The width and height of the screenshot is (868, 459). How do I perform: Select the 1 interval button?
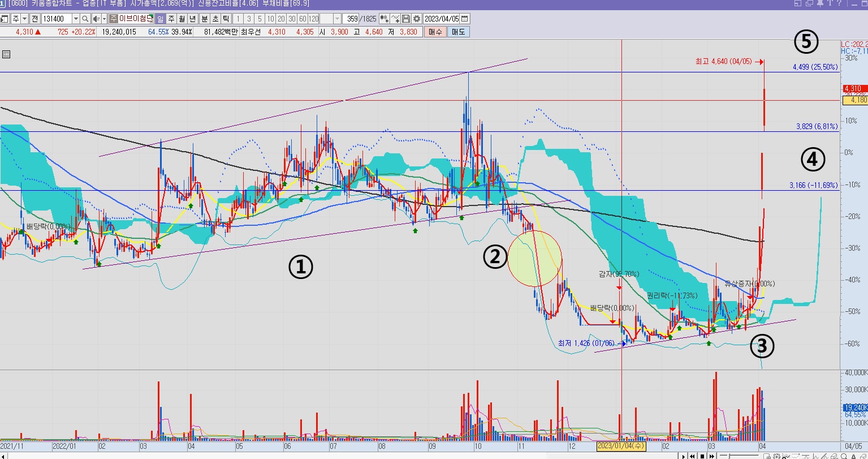[237, 19]
